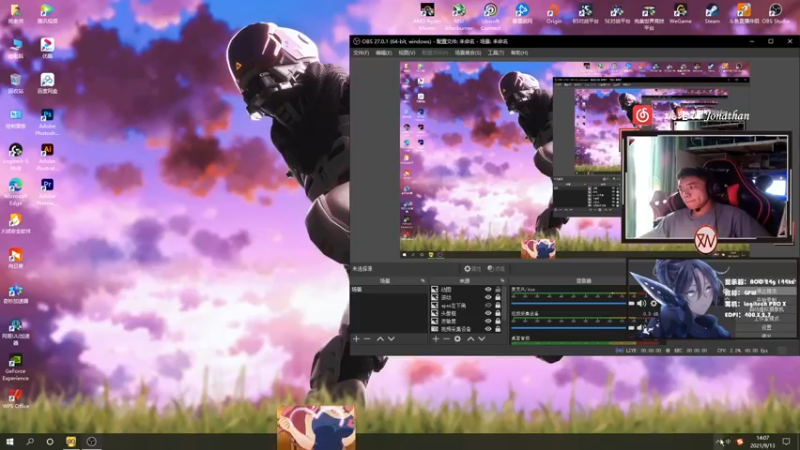The width and height of the screenshot is (800, 450).
Task: Open GeForce Experience desktop shortcut
Action: coord(15,367)
